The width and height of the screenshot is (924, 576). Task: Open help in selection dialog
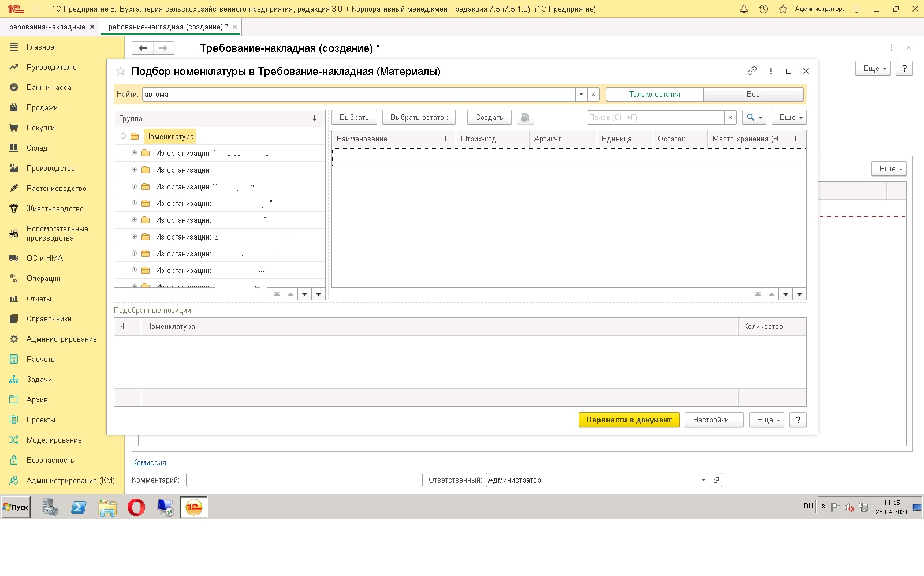click(798, 420)
